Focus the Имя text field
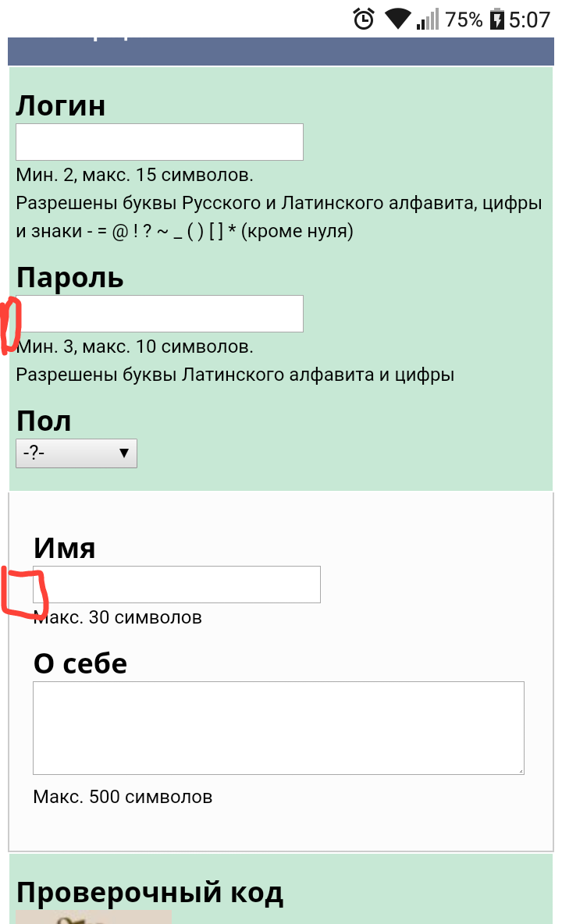 176,585
